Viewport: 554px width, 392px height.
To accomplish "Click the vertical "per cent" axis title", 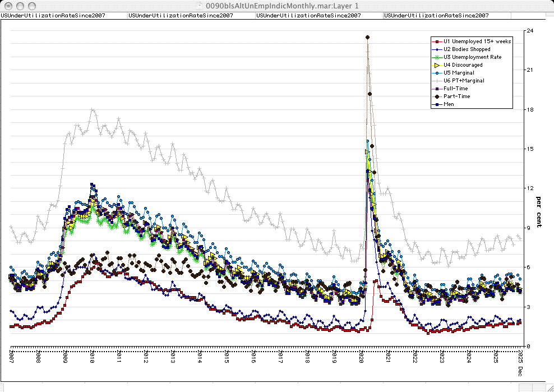I will click(538, 212).
